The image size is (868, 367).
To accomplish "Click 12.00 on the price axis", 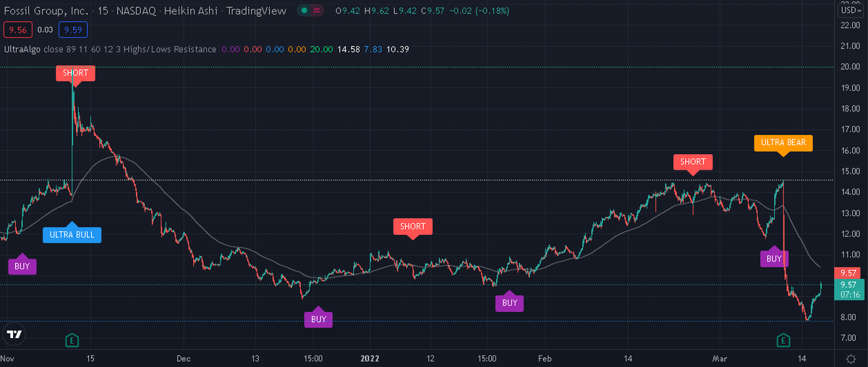I will point(850,235).
